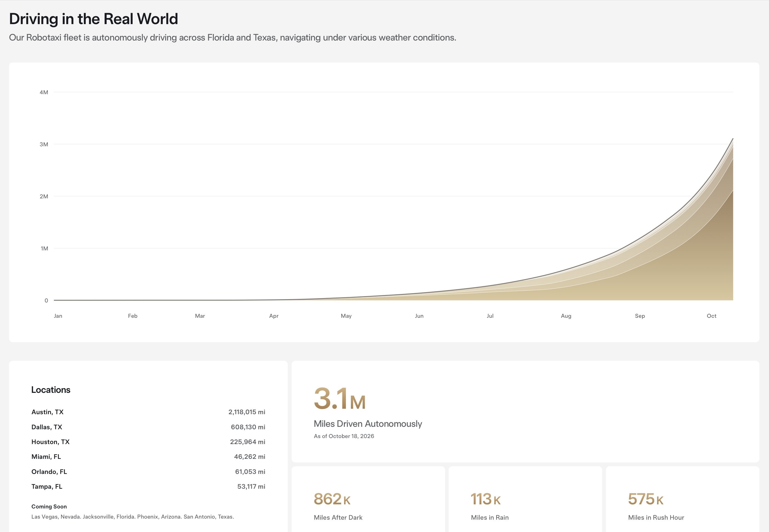The width and height of the screenshot is (769, 532).
Task: Click the 575K Miles in Rush Hour figure
Action: [646, 499]
